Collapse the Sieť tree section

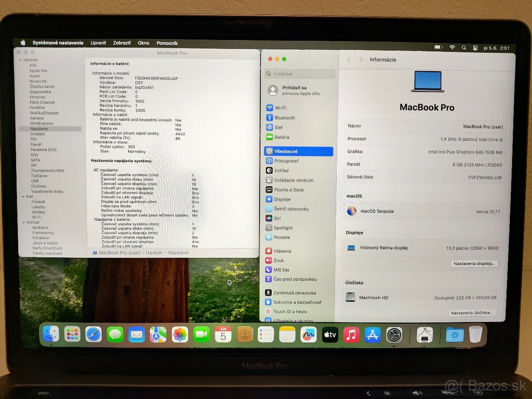pos(22,196)
